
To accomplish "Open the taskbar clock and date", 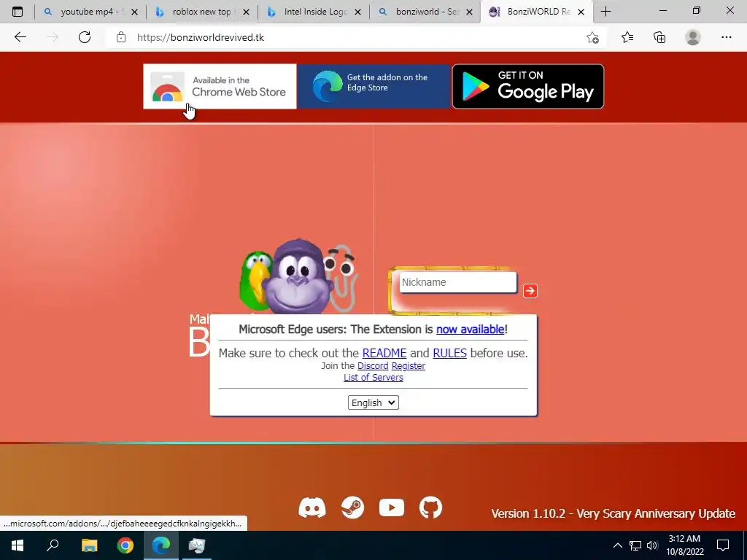I will point(684,545).
